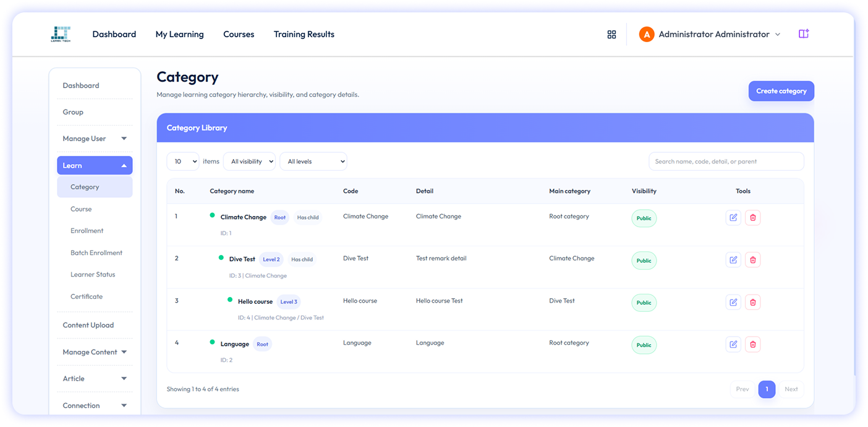This screenshot has width=868, height=427.
Task: Expand the Article sidebar section
Action: point(95,379)
